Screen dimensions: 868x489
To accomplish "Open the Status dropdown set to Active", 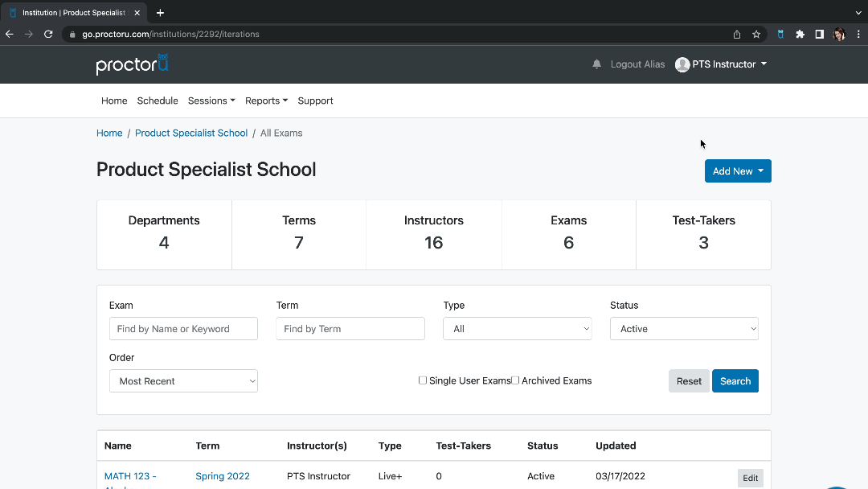I will (x=684, y=329).
